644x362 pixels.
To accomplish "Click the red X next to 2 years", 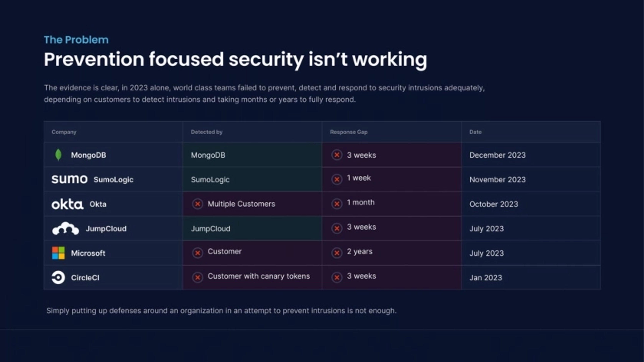I will (337, 253).
